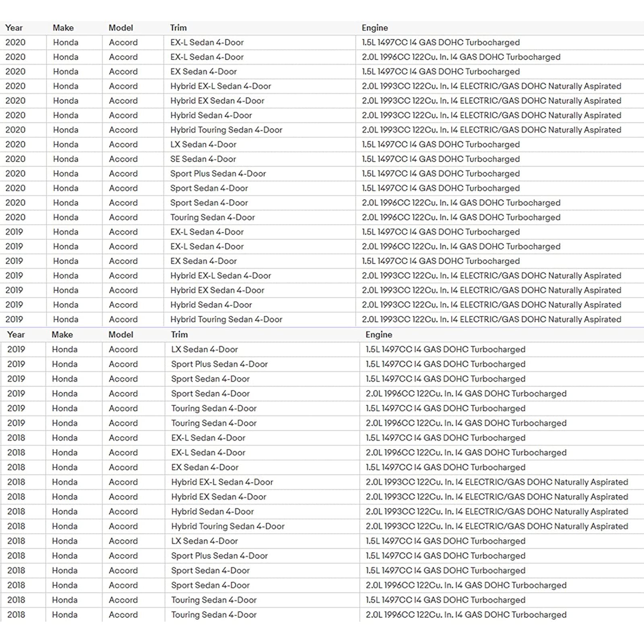The image size is (644, 644).
Task: Click the 2018 Hybrid Sedan 4-Door trim cell
Action: click(262, 512)
